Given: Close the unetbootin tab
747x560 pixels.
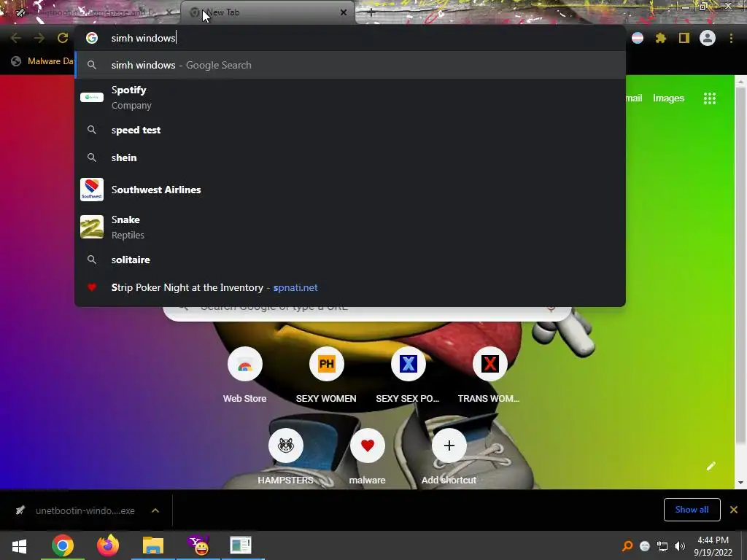Looking at the screenshot, I should tap(169, 12).
